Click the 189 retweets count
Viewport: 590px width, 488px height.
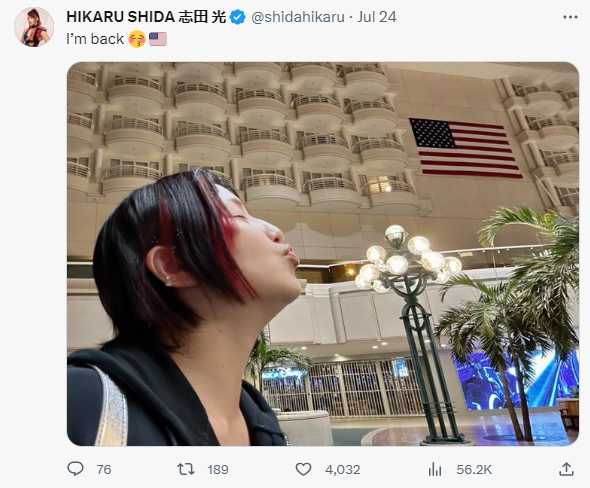[218, 470]
